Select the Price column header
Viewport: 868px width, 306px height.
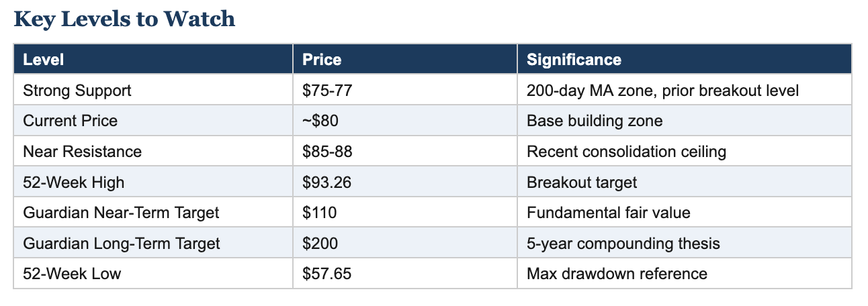[322, 60]
